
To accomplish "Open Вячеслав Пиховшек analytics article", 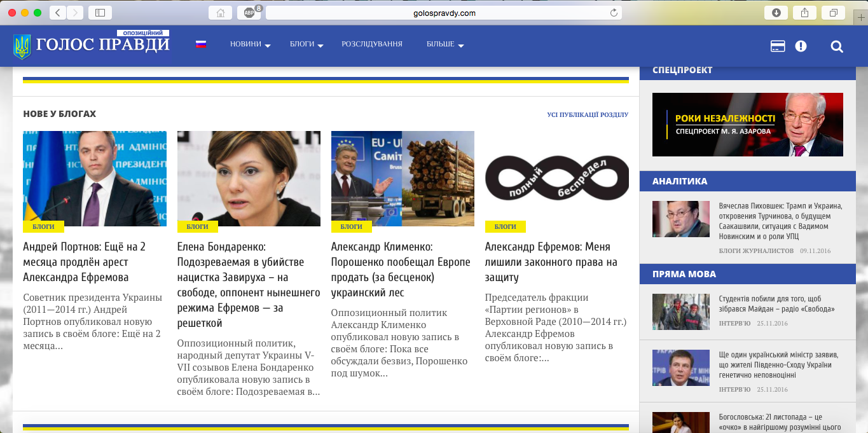I will (781, 221).
